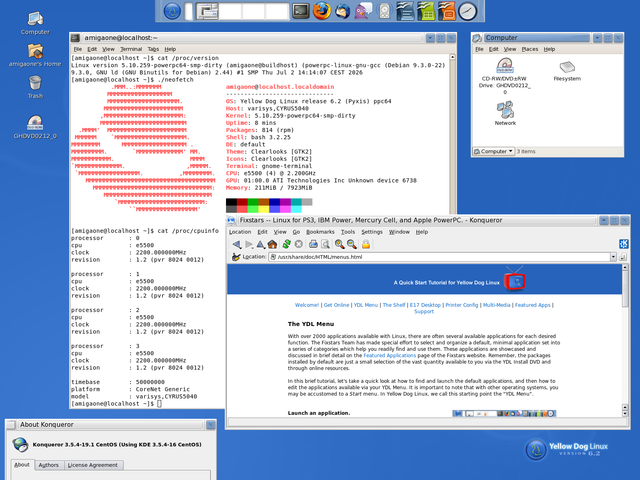Open Konqueror Go menu
640x480 pixels.
(296, 232)
